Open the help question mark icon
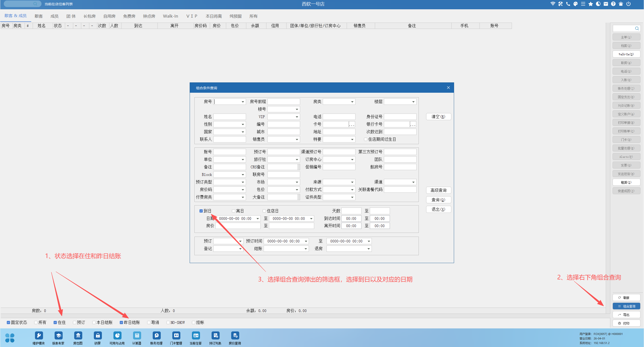 click(613, 4)
